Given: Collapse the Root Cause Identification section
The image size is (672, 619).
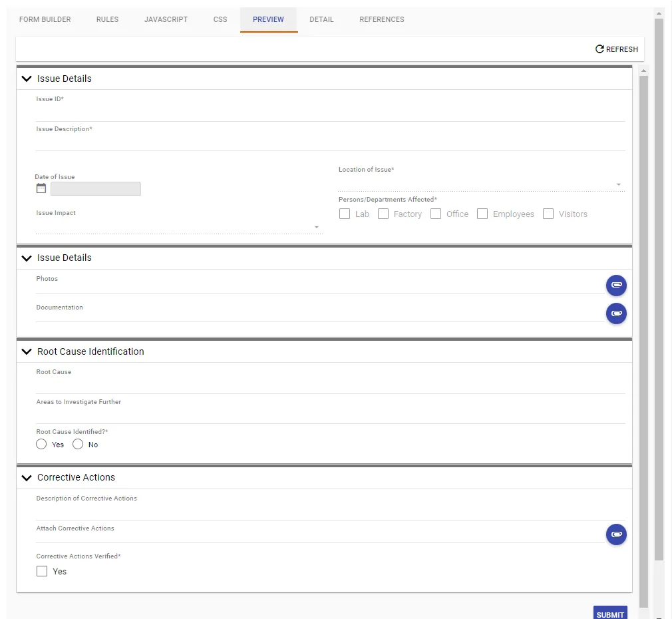Looking at the screenshot, I should pos(27,351).
